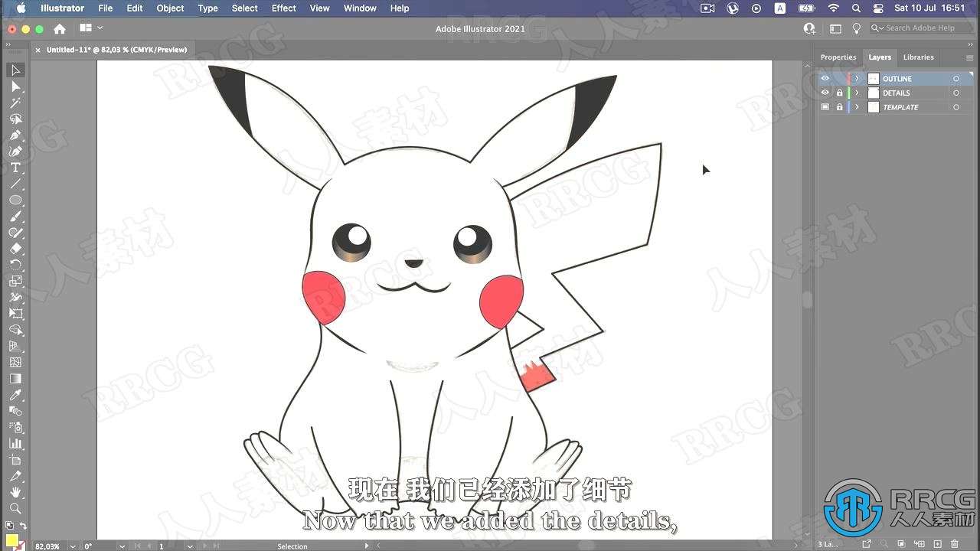Open macOS Wi-Fi status icon
The height and width of the screenshot is (551, 980).
833,8
